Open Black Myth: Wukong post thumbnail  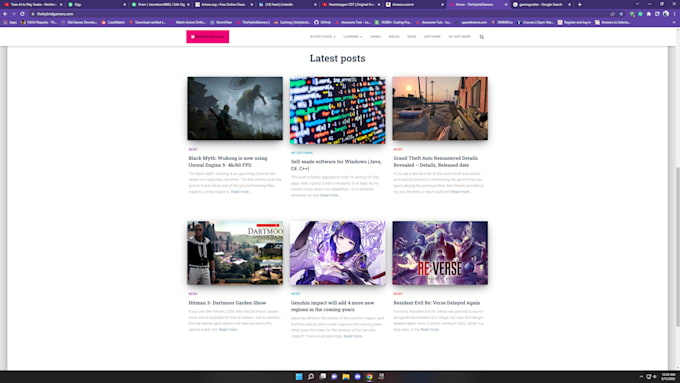235,108
